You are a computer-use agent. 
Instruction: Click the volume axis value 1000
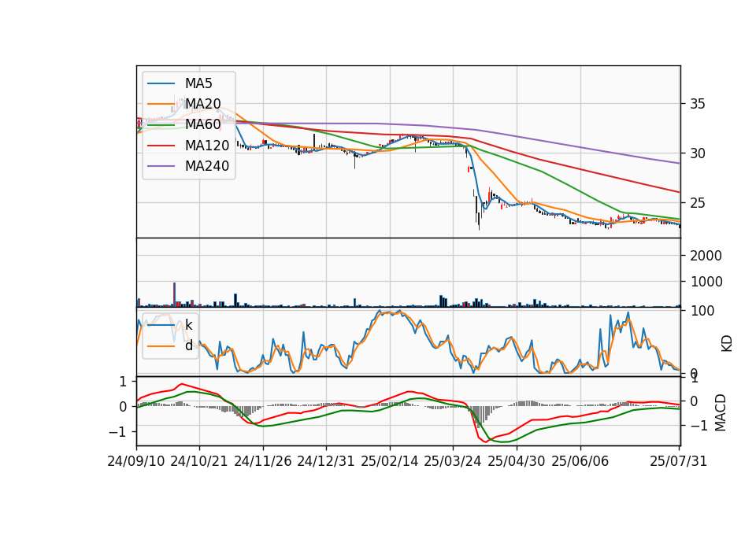pos(706,282)
